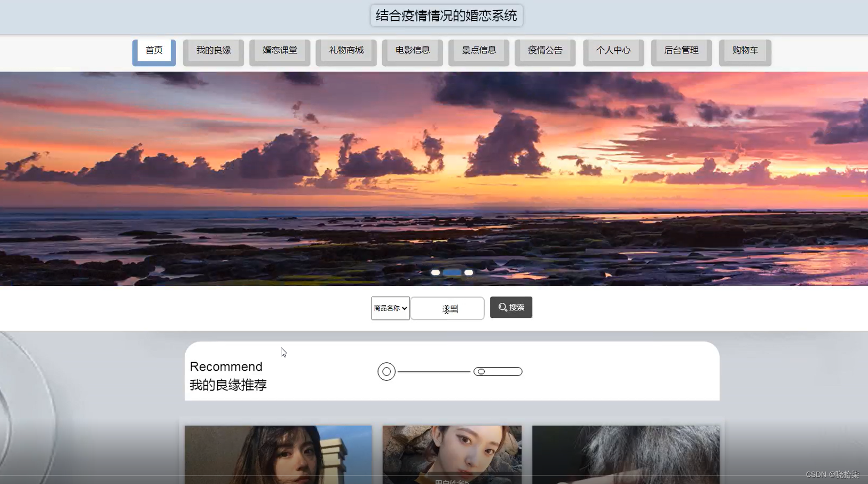This screenshot has width=868, height=484.
Task: Go to 我的良缘 menu item
Action: [x=214, y=52]
